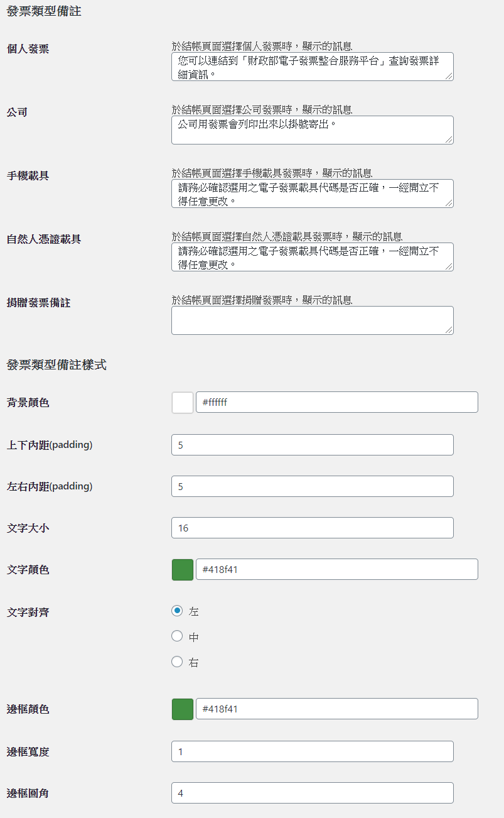Screen dimensions: 504x818
Task: Click the 文字顏色 hex code field
Action: pyautogui.click(x=337, y=569)
